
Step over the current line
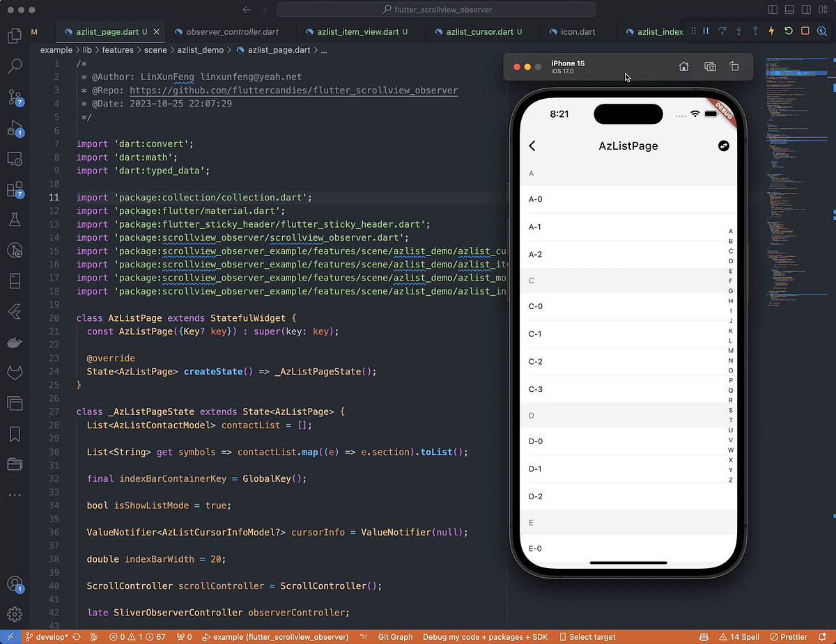pyautogui.click(x=722, y=31)
